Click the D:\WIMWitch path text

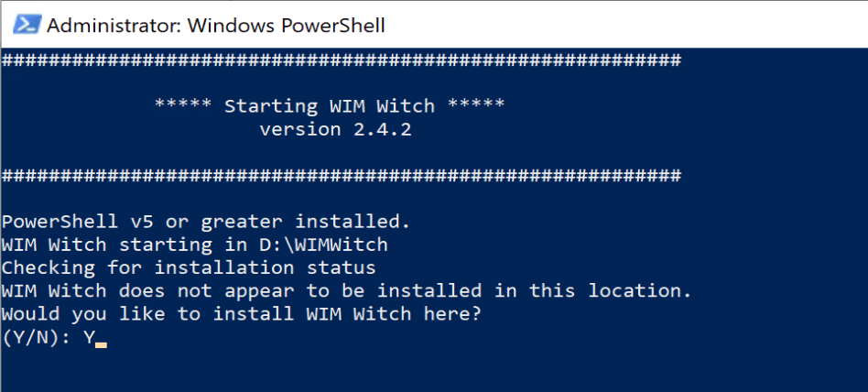[x=335, y=245]
